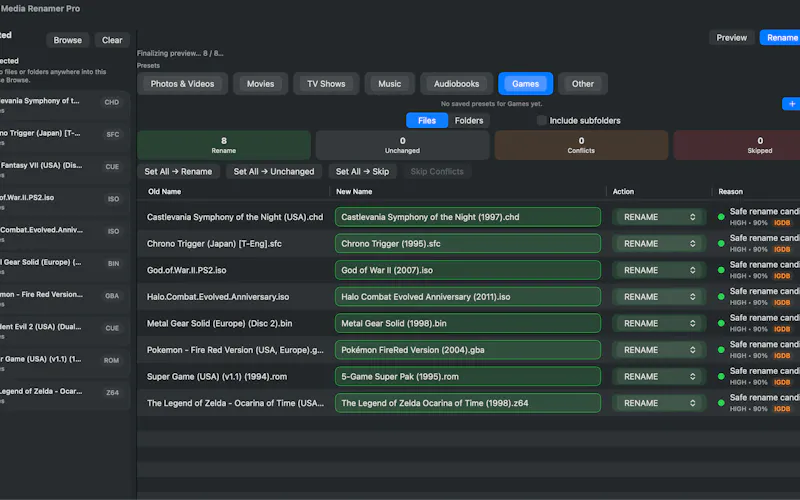Click the ROM format badge in sidebar
The image size is (800, 500).
tap(111, 360)
